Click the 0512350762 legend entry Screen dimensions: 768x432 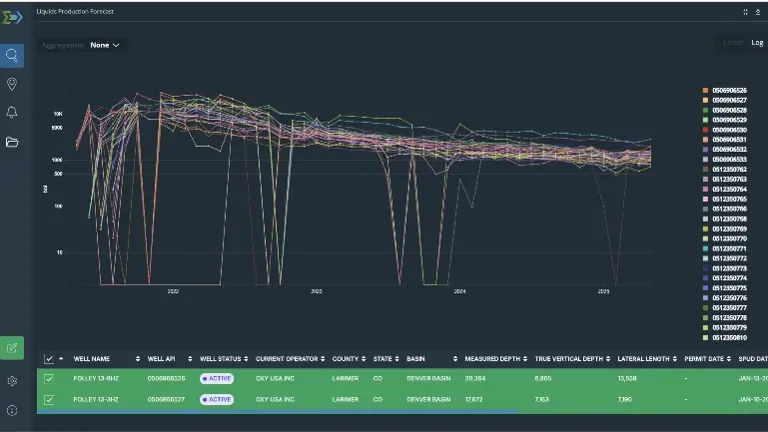pos(729,169)
